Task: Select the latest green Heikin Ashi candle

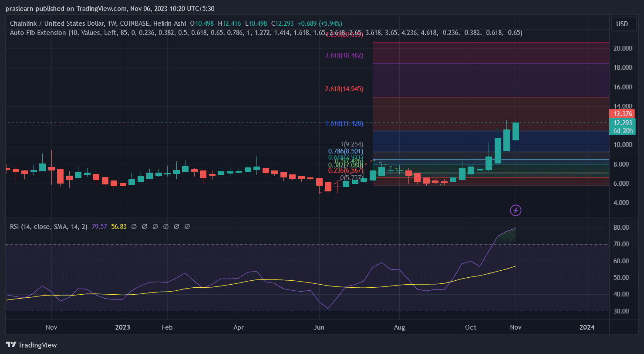Action: click(x=516, y=131)
